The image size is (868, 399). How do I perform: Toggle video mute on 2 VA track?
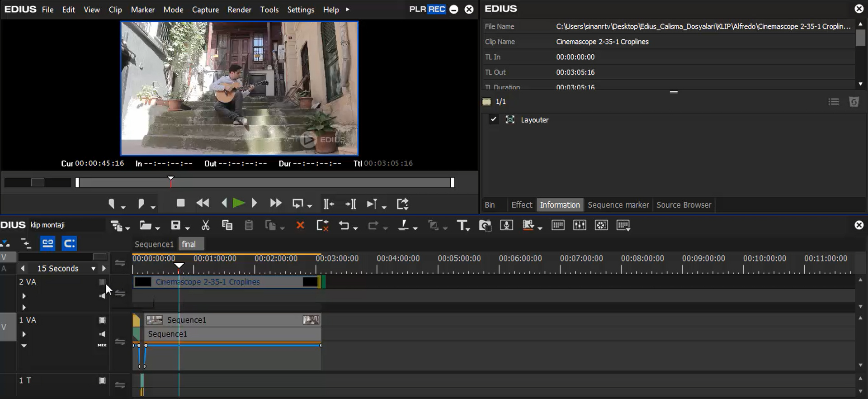click(102, 282)
